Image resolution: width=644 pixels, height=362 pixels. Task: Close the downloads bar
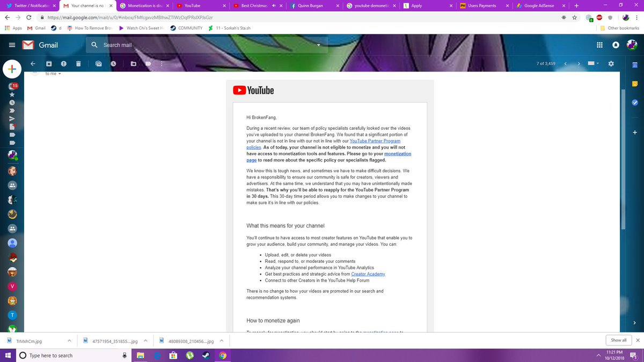coord(637,340)
